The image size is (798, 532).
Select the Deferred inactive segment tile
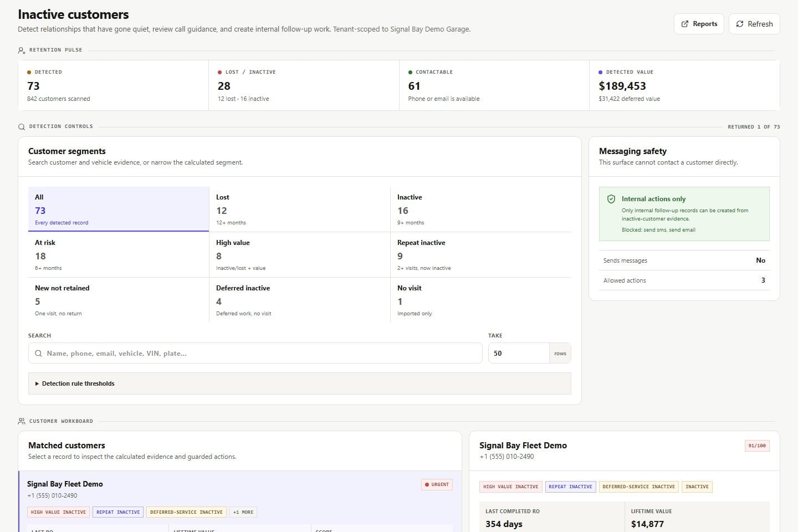coord(299,300)
